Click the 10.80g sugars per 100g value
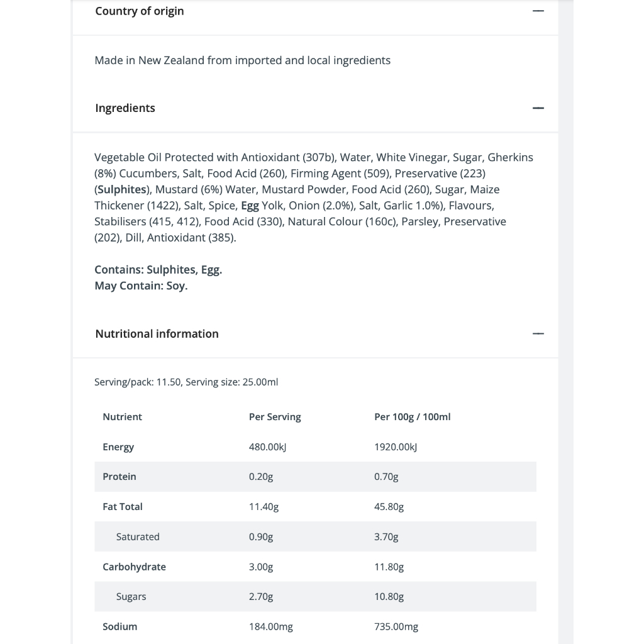 coord(389,597)
